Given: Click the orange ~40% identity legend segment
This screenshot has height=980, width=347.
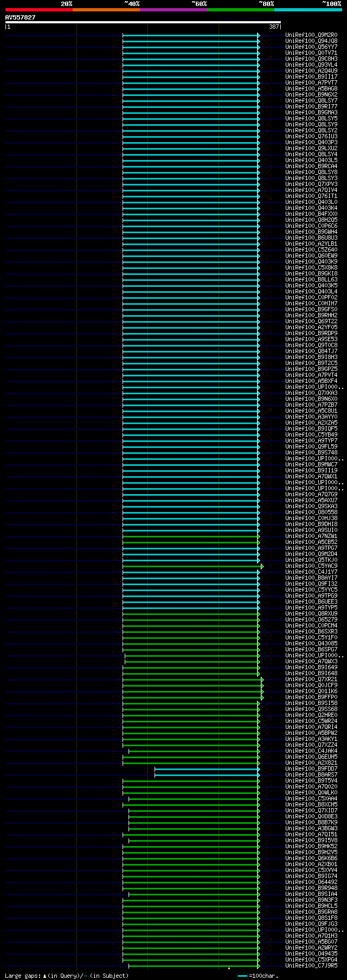Looking at the screenshot, I should point(106,10).
